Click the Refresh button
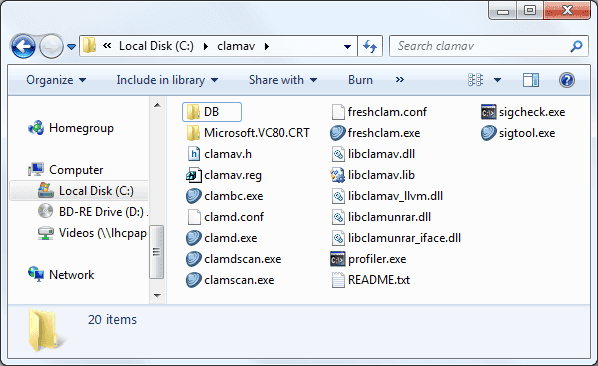 370,46
